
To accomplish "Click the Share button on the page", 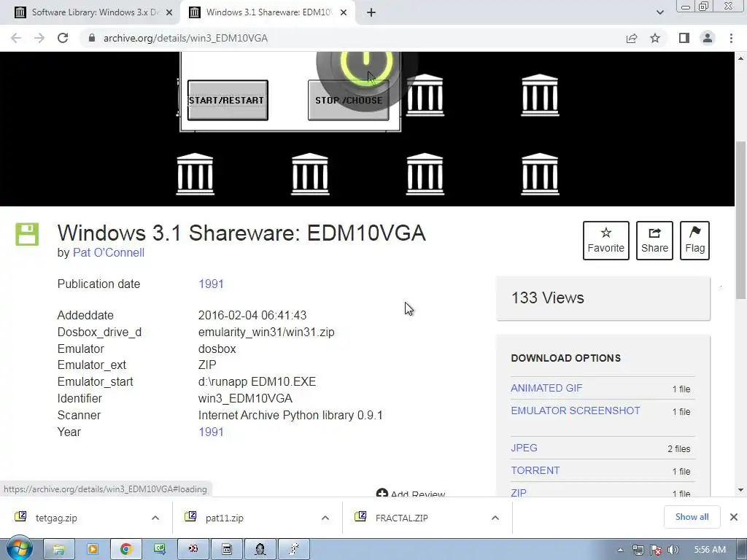I will click(x=654, y=241).
